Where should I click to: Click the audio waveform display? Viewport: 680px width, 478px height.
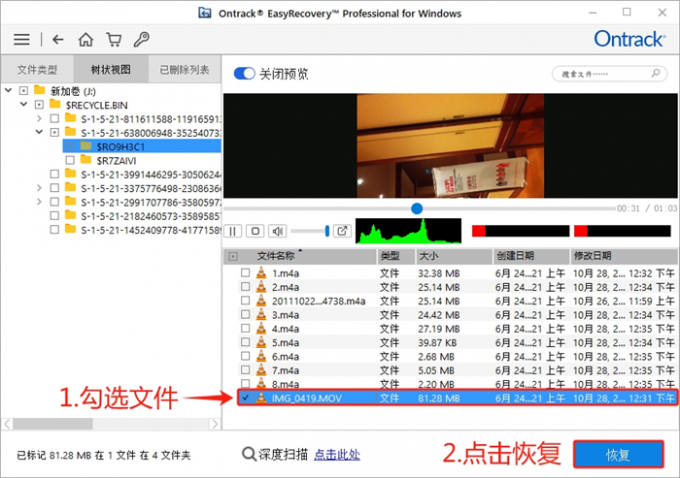409,231
